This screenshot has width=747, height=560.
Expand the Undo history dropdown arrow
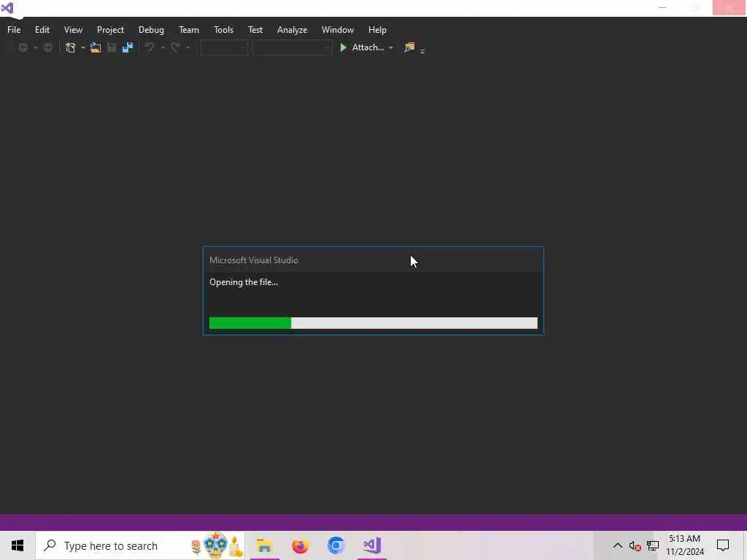[163, 47]
